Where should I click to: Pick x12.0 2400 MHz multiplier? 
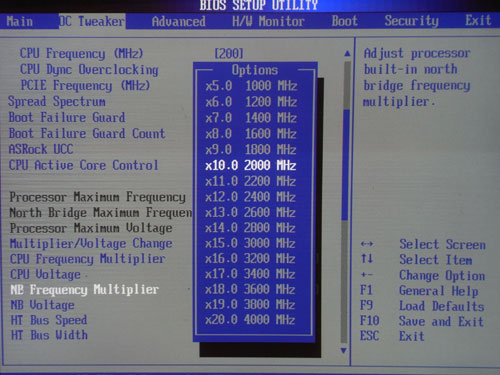pyautogui.click(x=251, y=197)
